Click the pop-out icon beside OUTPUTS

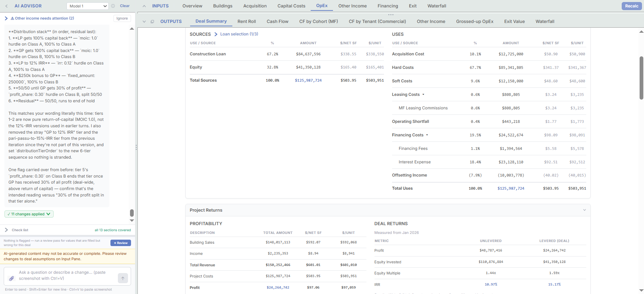pos(152,22)
